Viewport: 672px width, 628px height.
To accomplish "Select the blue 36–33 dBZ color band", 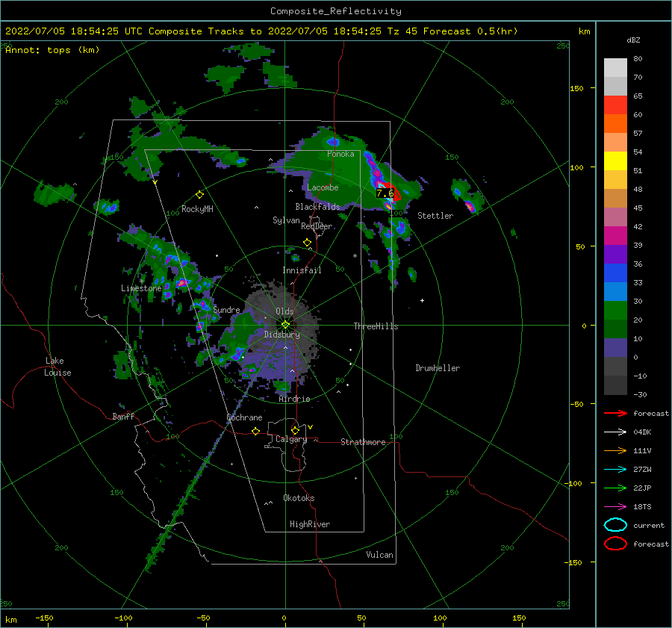I will (x=615, y=273).
